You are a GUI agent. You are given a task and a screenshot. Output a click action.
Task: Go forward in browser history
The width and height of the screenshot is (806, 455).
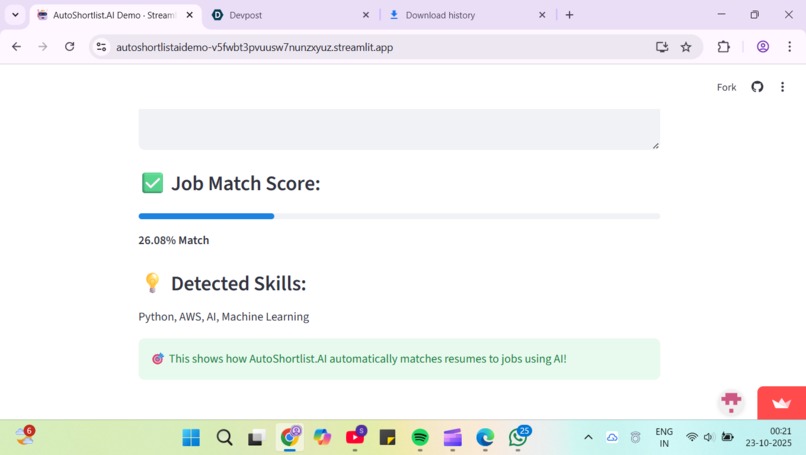pyautogui.click(x=43, y=47)
